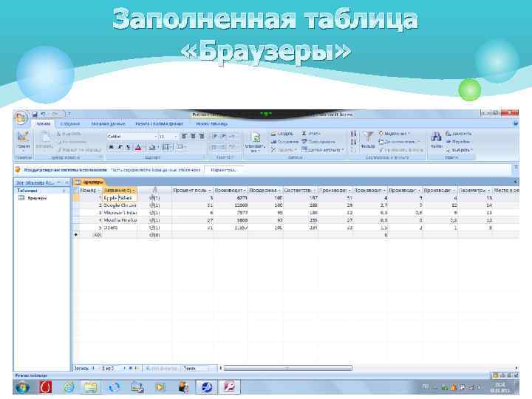Align text left in ribbon
The height and width of the screenshot is (399, 532).
184,137
